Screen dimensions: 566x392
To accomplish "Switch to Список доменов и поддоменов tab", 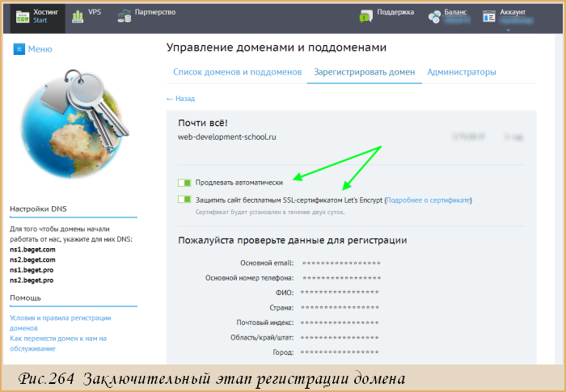I will click(x=237, y=72).
